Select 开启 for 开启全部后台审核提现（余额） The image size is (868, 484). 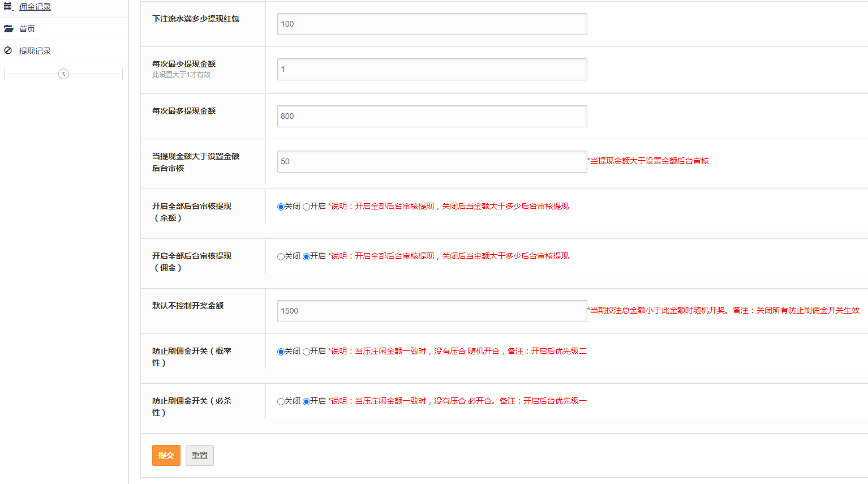coord(306,207)
